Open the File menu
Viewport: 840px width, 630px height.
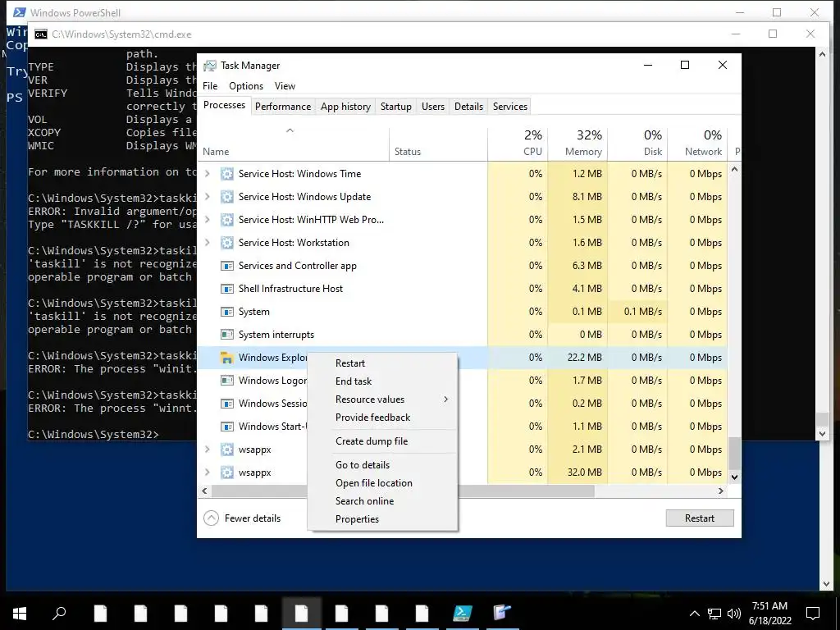pos(210,86)
